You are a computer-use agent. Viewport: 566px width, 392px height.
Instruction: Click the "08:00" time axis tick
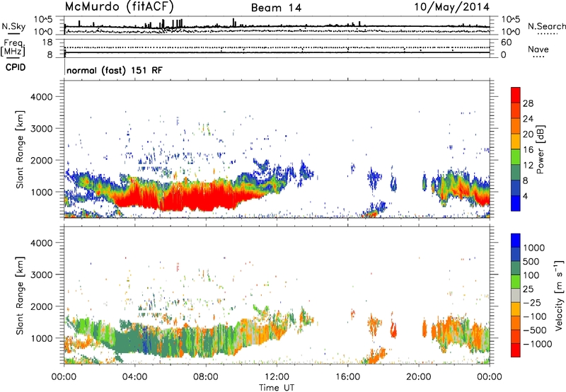(x=206, y=377)
